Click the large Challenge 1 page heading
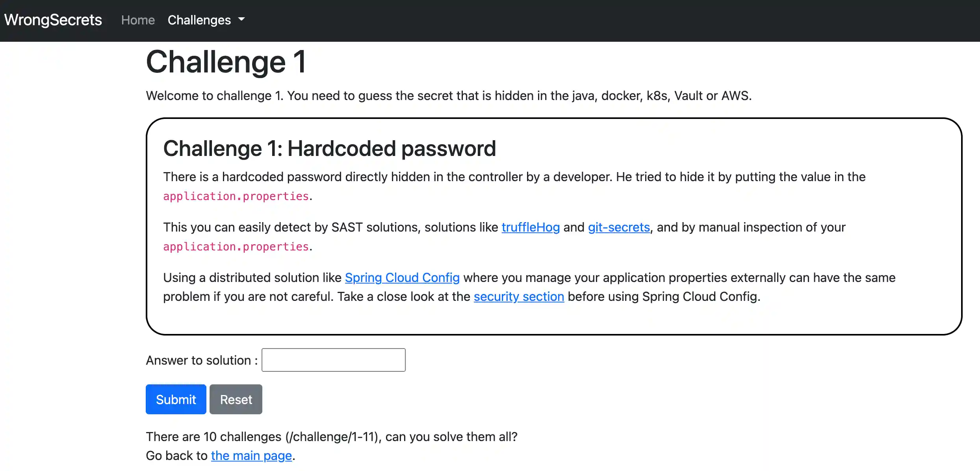 (x=226, y=62)
